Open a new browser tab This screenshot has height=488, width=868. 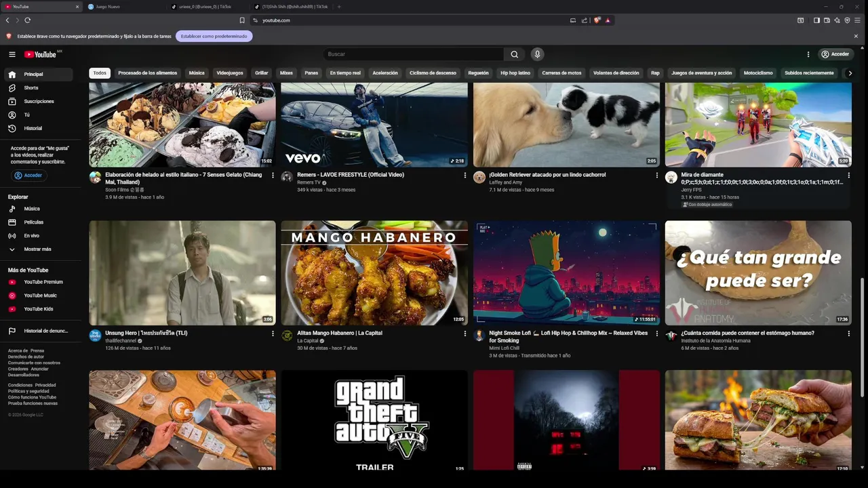[339, 7]
